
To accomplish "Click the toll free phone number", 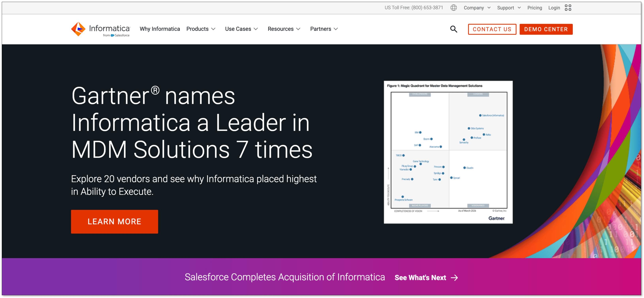I will (x=427, y=8).
